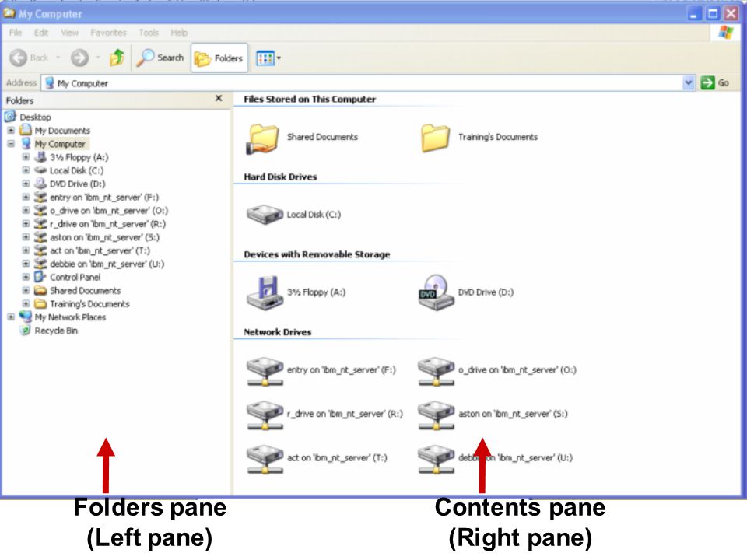This screenshot has height=560, width=747.
Task: Select debbie (U:) in folder tree
Action: [107, 264]
